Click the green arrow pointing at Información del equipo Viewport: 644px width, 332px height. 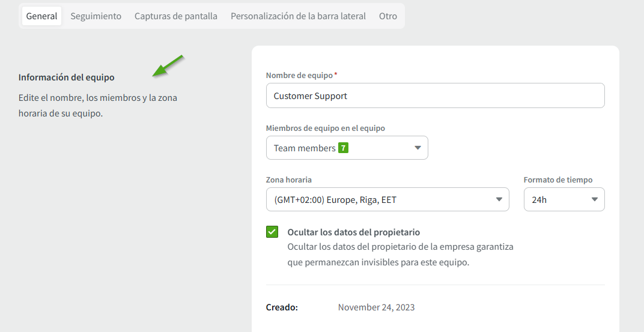[x=168, y=66]
